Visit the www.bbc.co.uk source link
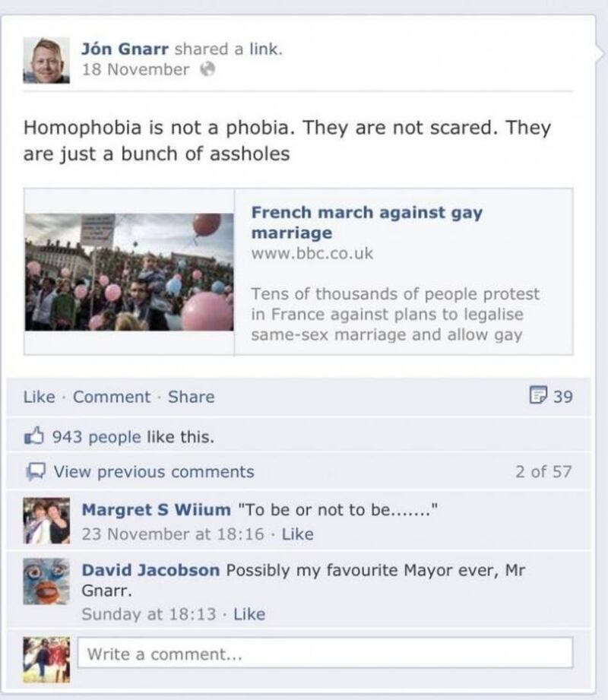Viewport: 608px width, 700px height. point(312,253)
